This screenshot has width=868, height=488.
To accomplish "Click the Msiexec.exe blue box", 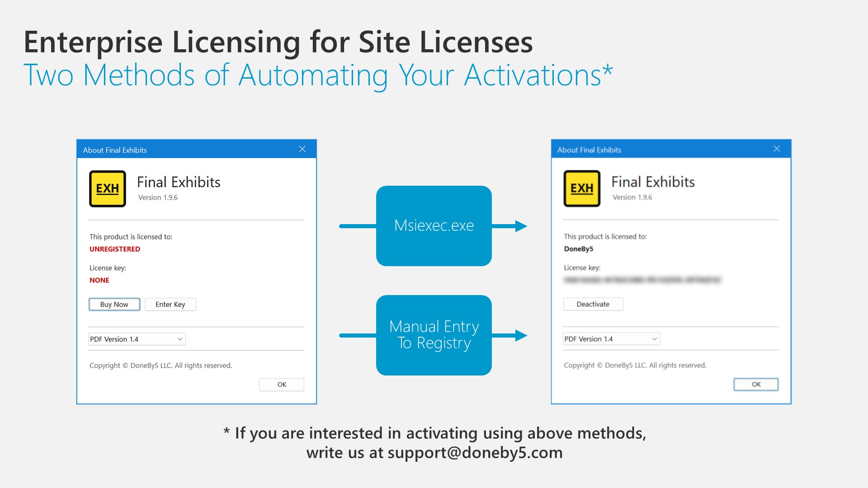I will pyautogui.click(x=434, y=225).
